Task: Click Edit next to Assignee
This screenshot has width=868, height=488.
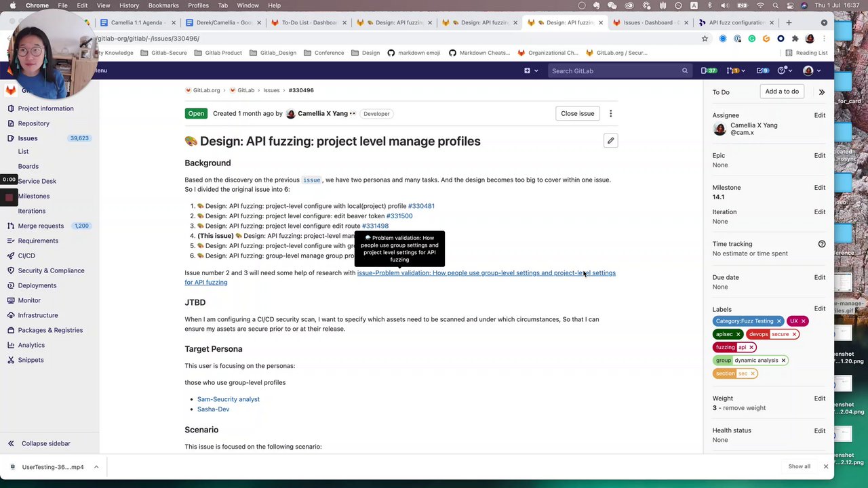Action: pyautogui.click(x=819, y=115)
